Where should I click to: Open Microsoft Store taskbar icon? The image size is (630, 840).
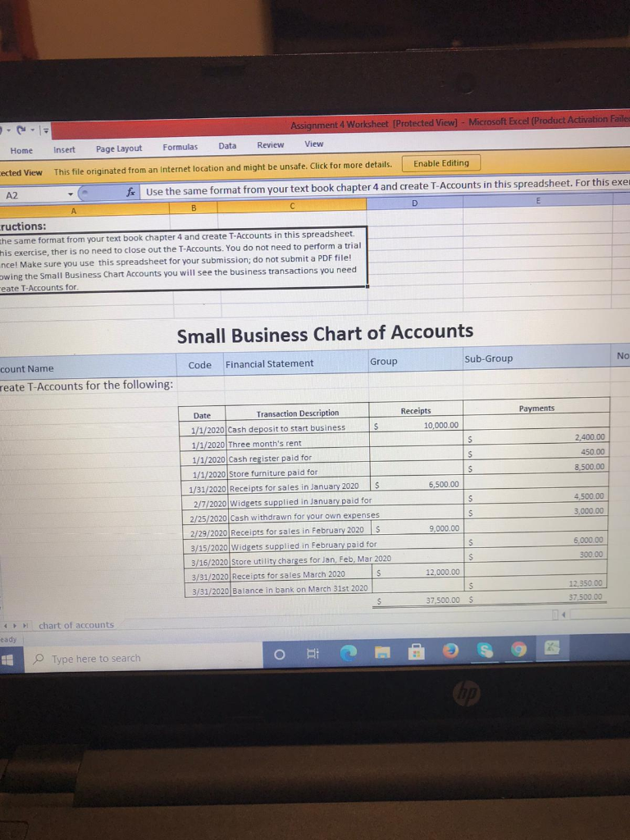pos(416,651)
